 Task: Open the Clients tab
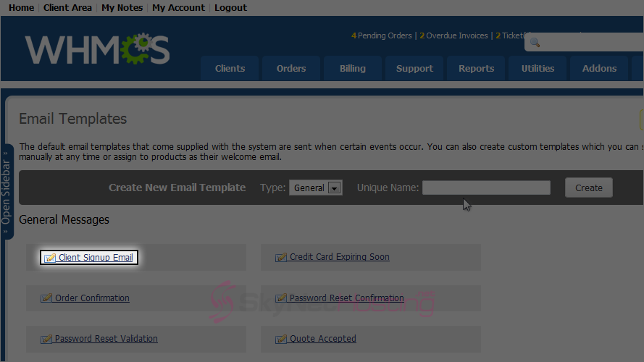pyautogui.click(x=230, y=69)
